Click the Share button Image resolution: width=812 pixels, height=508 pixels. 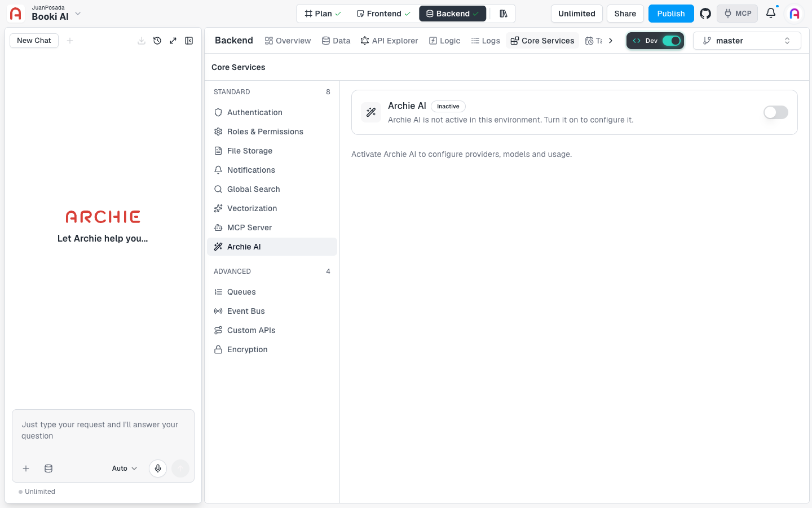click(x=625, y=14)
